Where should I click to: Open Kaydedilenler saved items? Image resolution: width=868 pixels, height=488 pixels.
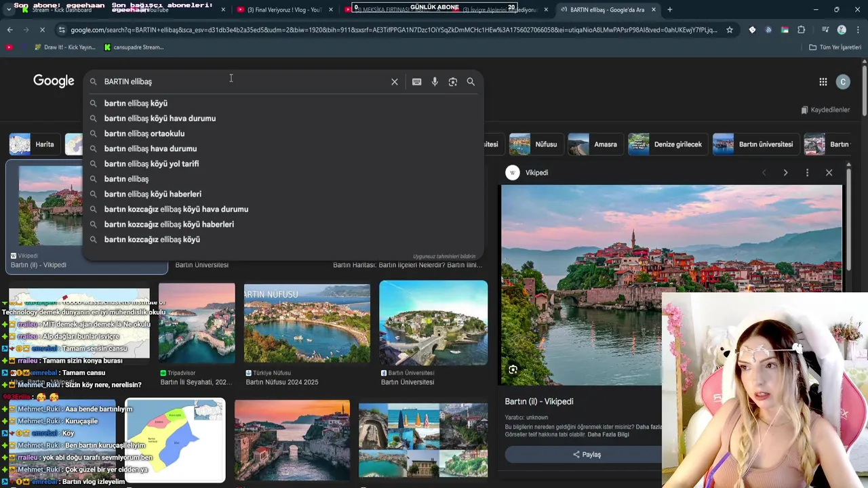pyautogui.click(x=825, y=110)
